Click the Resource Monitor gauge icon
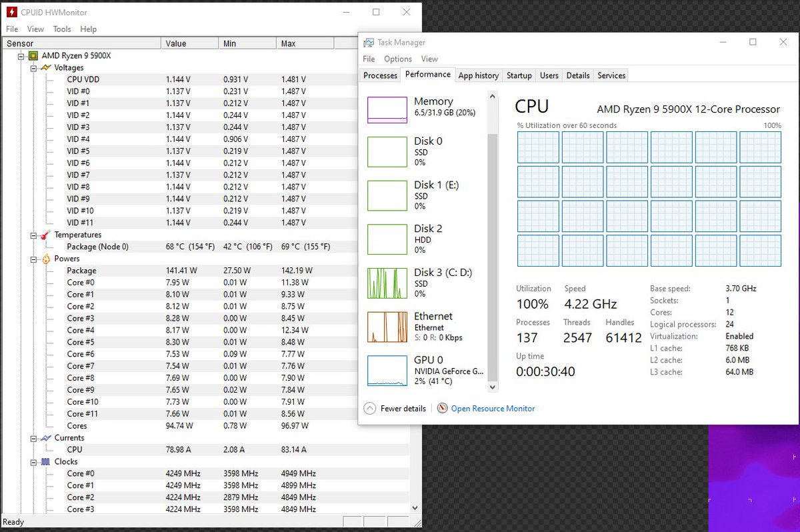Screen dimensions: 800x532 (x=442, y=408)
